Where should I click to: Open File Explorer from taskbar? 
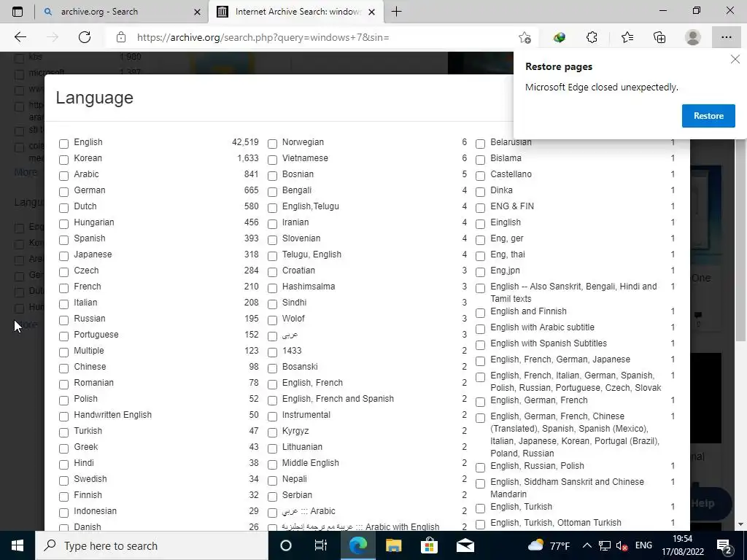(x=393, y=545)
